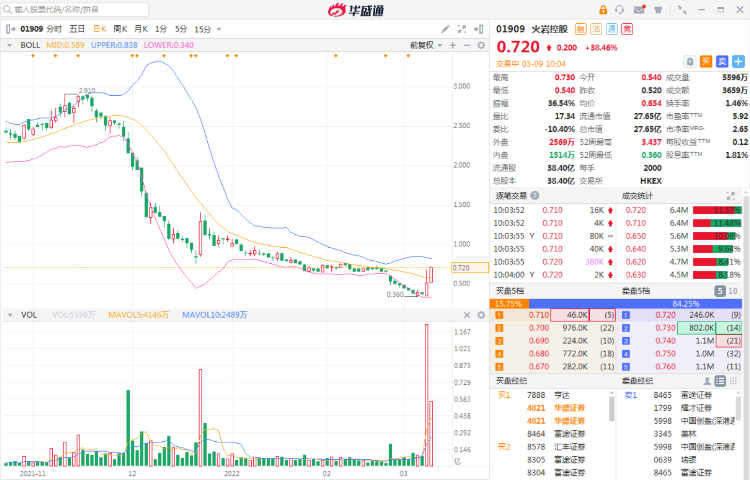Open the mail messages icon
Image resolution: width=750 pixels, height=480 pixels.
(x=640, y=10)
